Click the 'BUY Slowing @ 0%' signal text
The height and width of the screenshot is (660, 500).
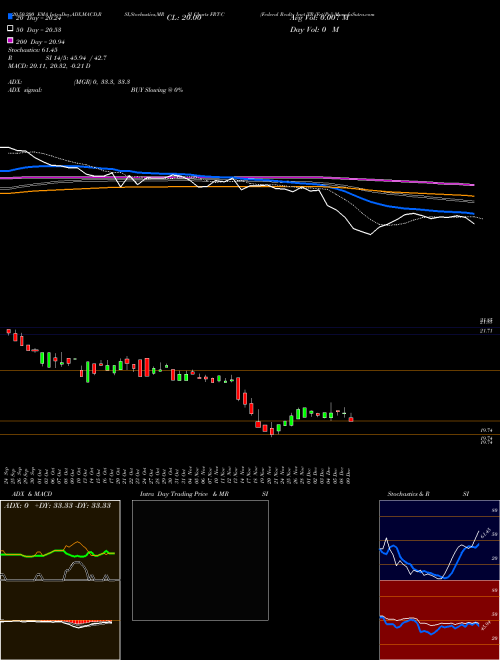(x=157, y=90)
